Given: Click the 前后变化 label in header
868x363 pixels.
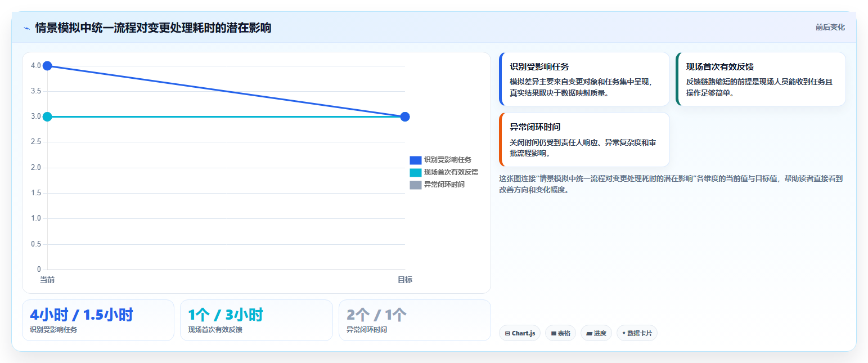Looking at the screenshot, I should [x=830, y=27].
